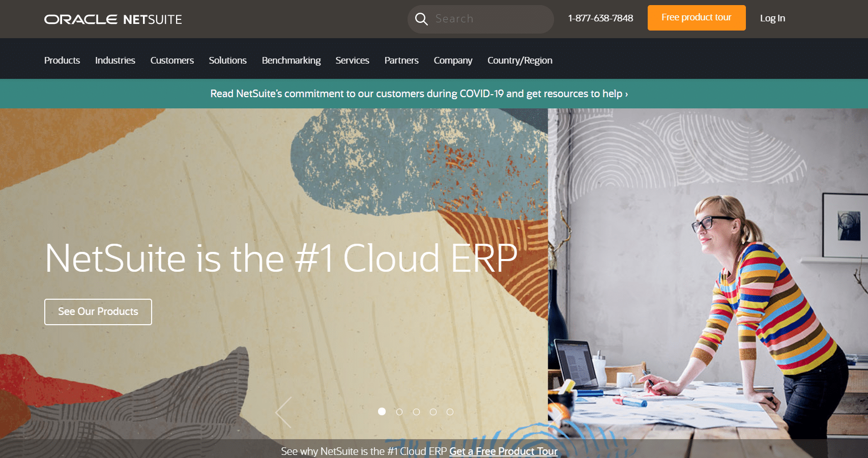Viewport: 868px width, 458px height.
Task: Click the search magnifier icon
Action: click(421, 19)
